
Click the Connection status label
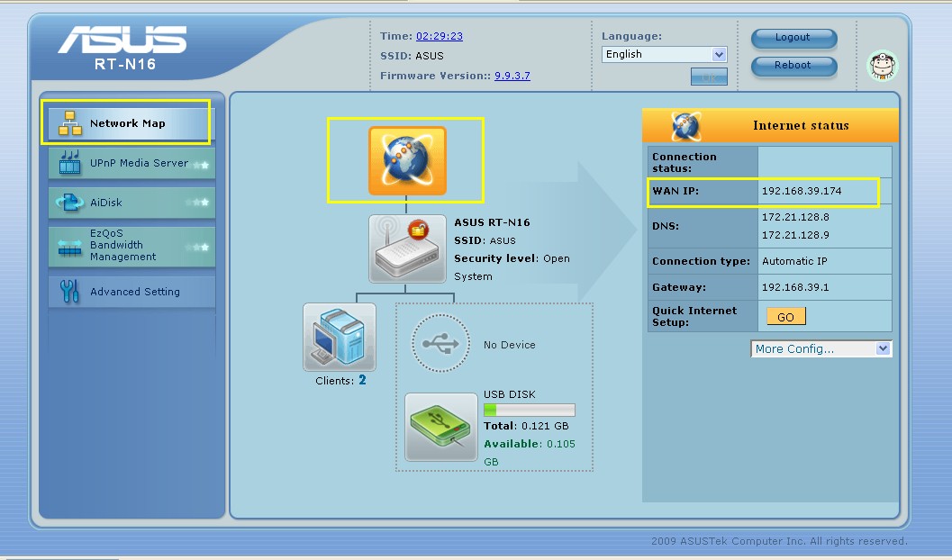[x=685, y=162]
